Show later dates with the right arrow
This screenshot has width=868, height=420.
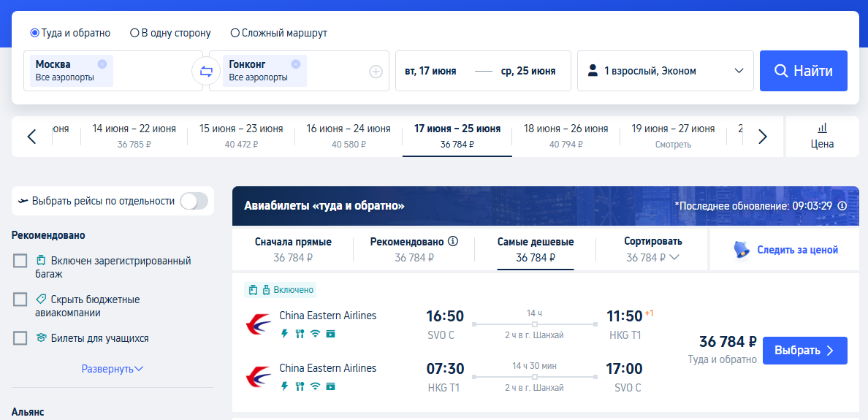click(762, 136)
